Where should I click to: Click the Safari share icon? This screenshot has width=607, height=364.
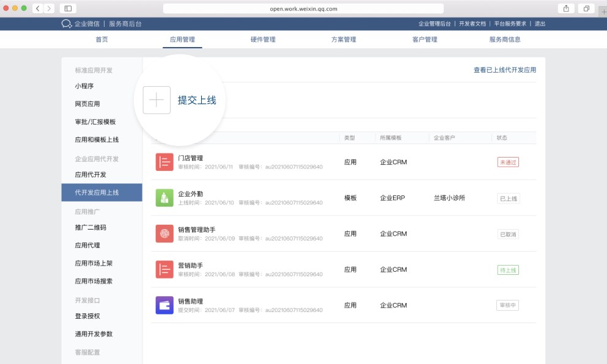565,9
